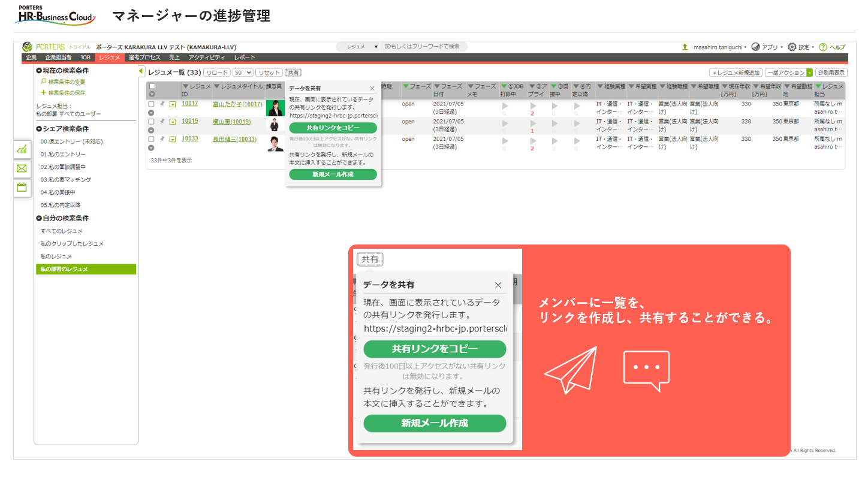
Task: Switch to the 選考プロセス tab
Action: click(144, 58)
